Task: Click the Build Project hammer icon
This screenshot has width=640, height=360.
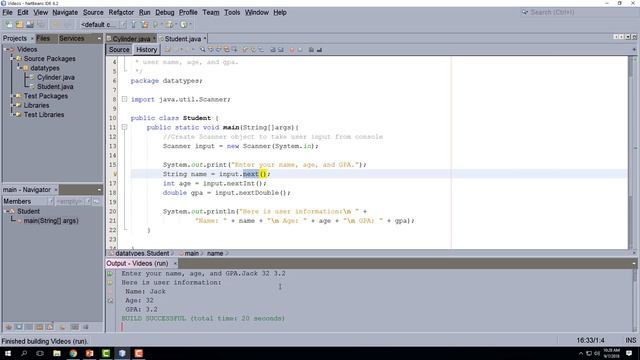Action: (133, 24)
